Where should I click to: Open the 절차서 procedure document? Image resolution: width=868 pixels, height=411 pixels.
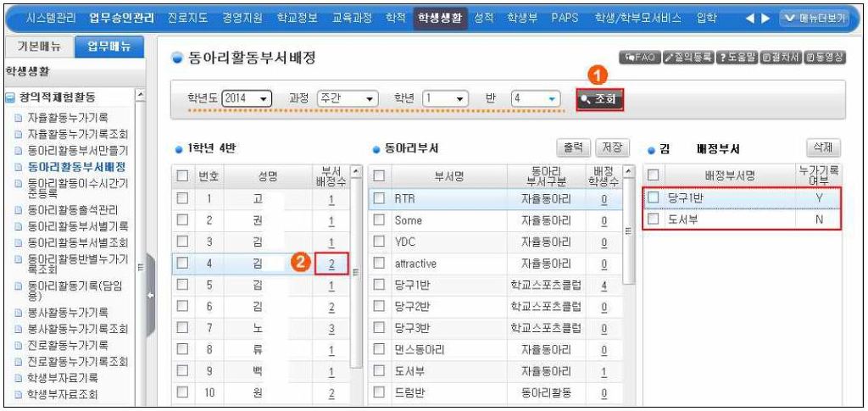[780, 57]
